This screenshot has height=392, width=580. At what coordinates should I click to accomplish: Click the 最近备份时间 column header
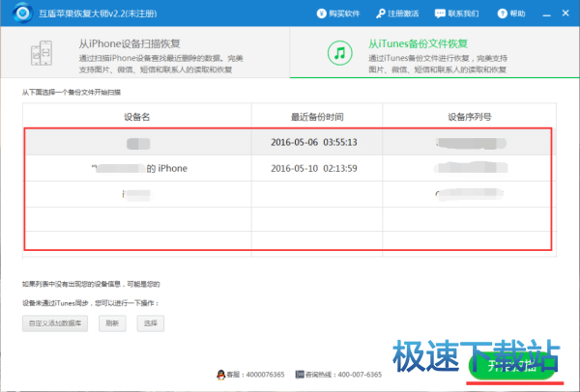point(317,117)
